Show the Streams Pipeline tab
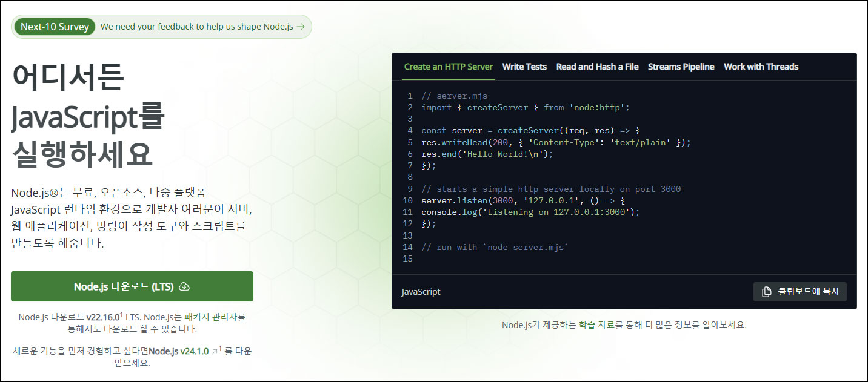 tap(681, 67)
